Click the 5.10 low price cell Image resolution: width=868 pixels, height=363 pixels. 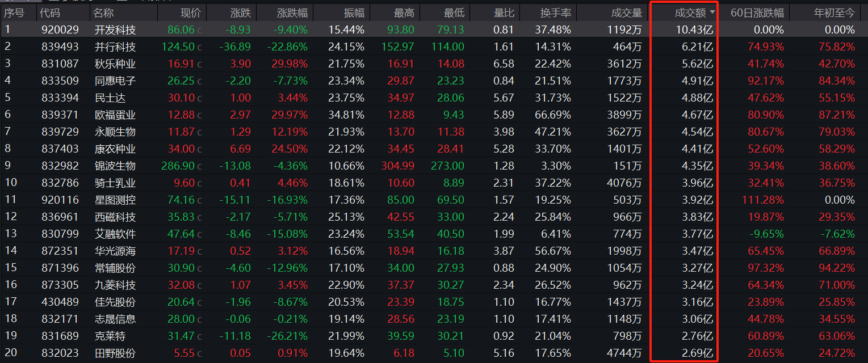pos(454,353)
